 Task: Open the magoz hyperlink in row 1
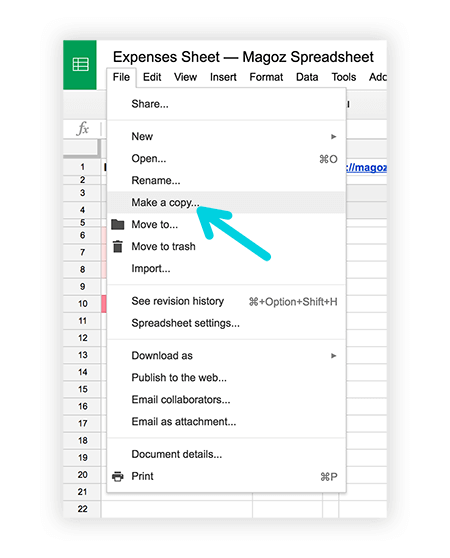coord(366,167)
